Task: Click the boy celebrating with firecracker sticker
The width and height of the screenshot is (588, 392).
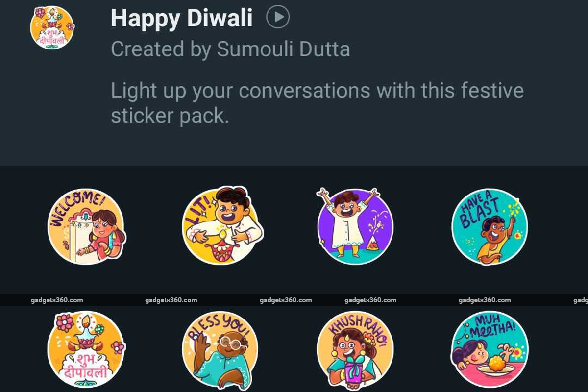Action: [x=355, y=225]
